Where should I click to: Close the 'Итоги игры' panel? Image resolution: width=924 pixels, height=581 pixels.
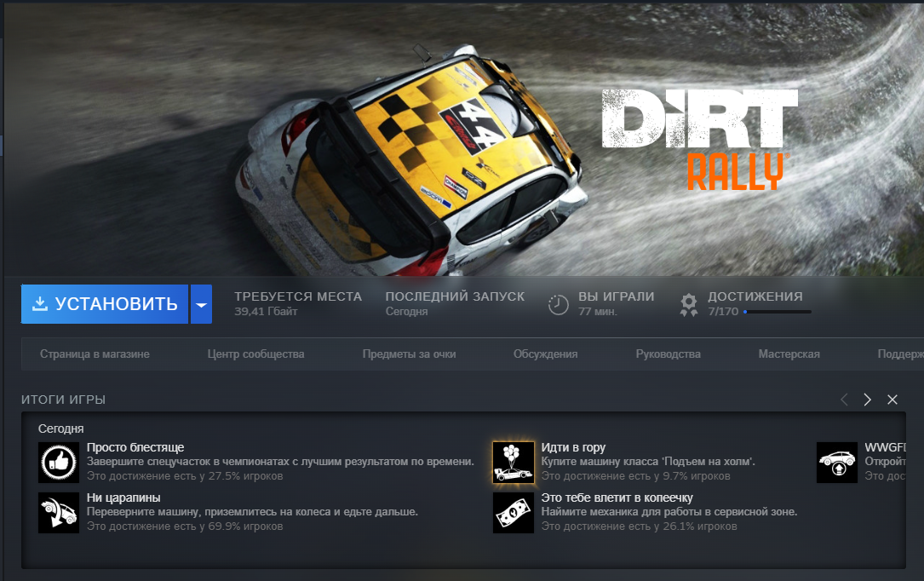coord(892,400)
